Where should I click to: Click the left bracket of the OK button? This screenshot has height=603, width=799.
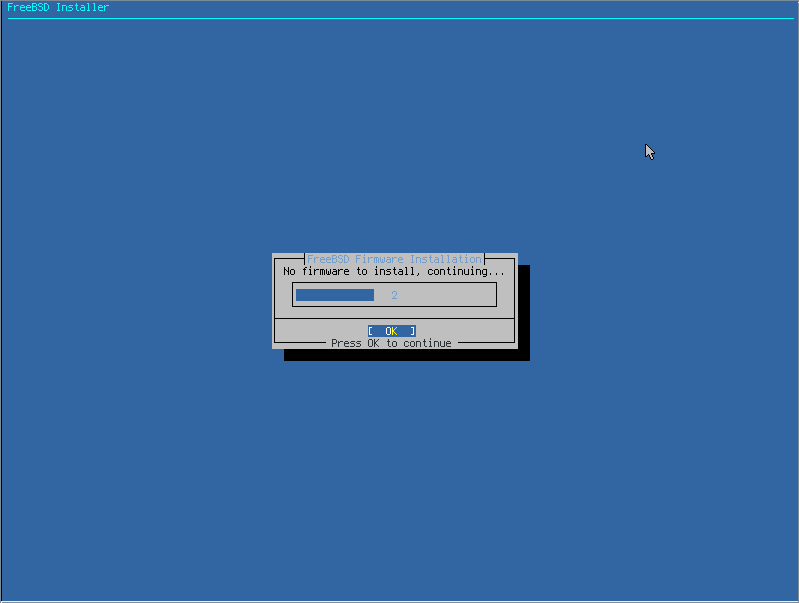(x=370, y=331)
